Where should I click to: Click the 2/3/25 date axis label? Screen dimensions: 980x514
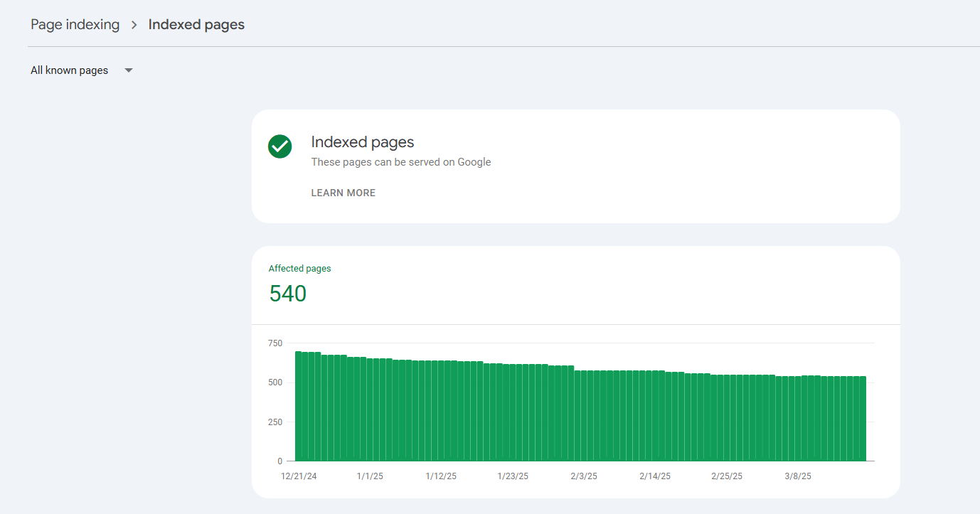[584, 476]
